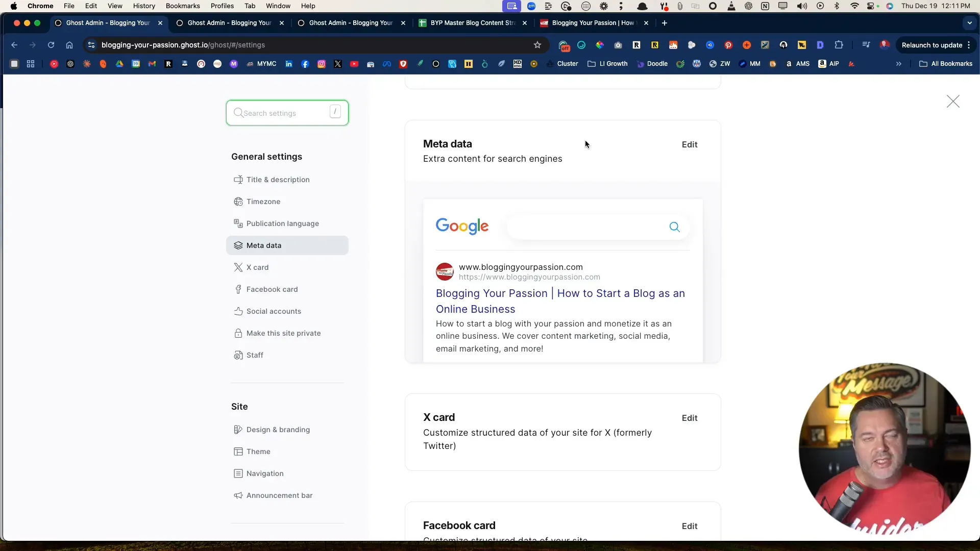Click the magnifier icon in Google preview
Screen dimensions: 980x551
point(674,227)
